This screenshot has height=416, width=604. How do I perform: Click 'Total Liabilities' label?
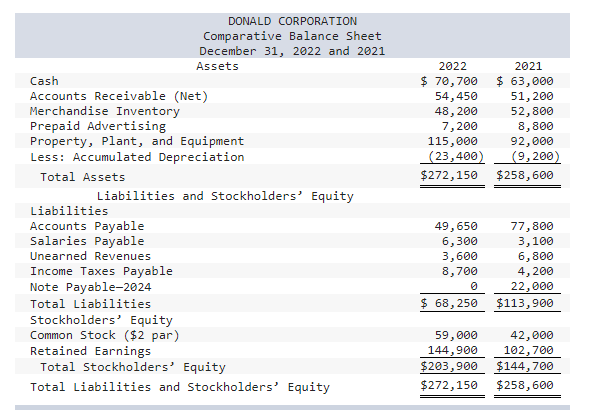[x=91, y=304]
